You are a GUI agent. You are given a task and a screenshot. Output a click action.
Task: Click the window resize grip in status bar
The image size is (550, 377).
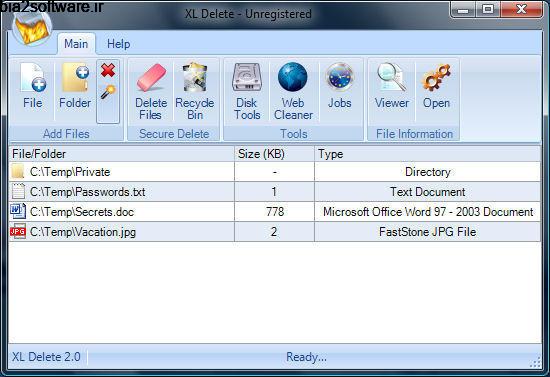(535, 363)
